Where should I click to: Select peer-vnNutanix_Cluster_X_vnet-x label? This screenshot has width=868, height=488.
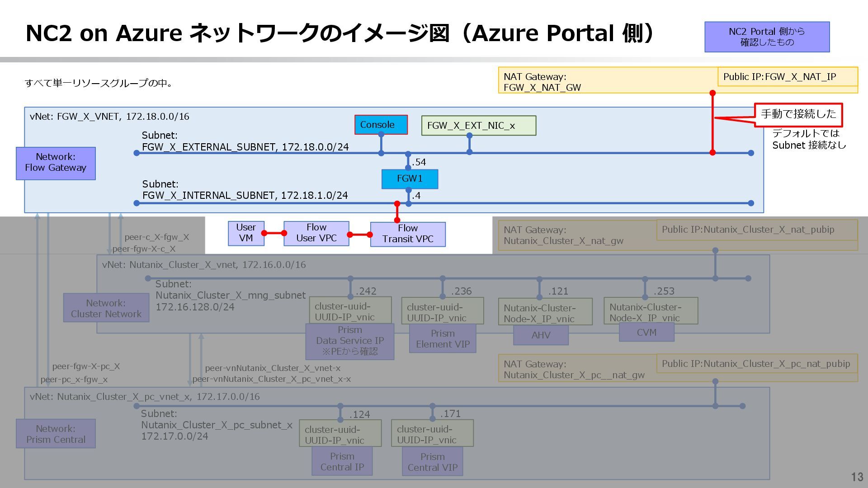coord(273,368)
